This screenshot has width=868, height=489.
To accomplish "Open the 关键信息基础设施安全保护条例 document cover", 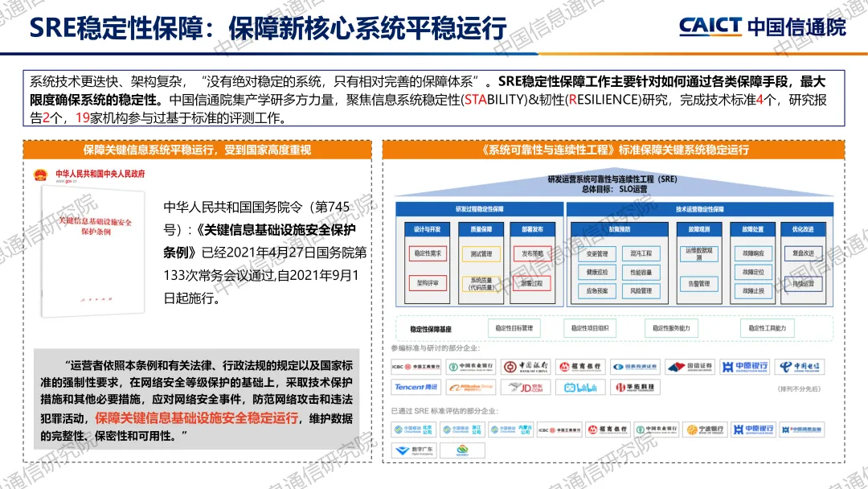I will point(93,252).
